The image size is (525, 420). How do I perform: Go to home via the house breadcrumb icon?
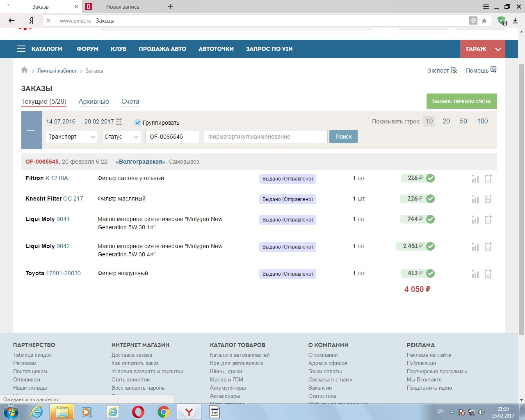[x=25, y=70]
